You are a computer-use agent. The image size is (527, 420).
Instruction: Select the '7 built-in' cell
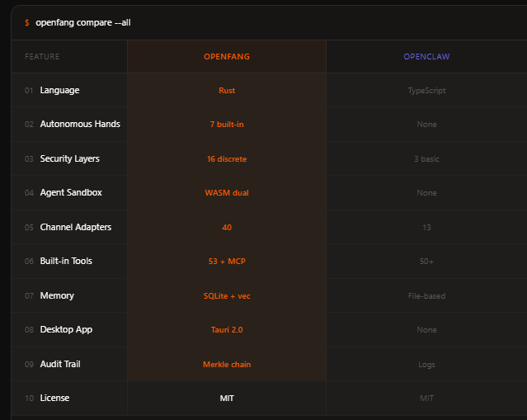(x=227, y=125)
